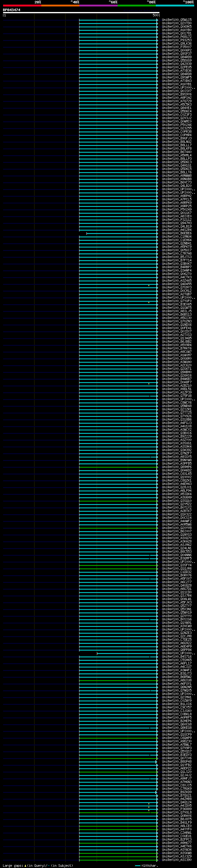
Task: Select label UniRef100_B8GP48
Action: pyautogui.click(x=177, y=761)
